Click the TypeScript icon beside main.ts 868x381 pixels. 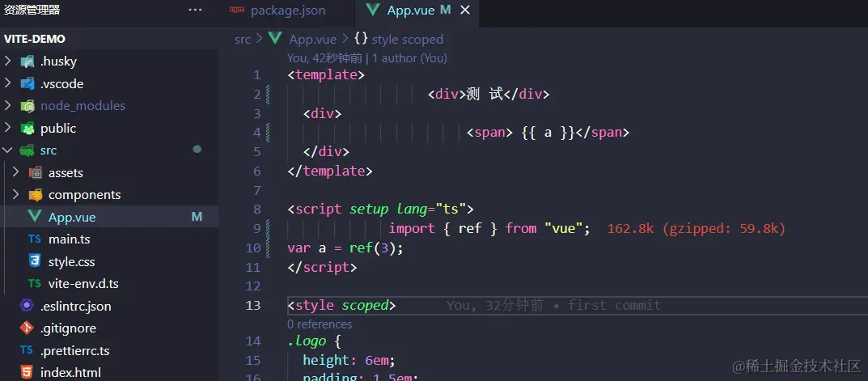34,239
